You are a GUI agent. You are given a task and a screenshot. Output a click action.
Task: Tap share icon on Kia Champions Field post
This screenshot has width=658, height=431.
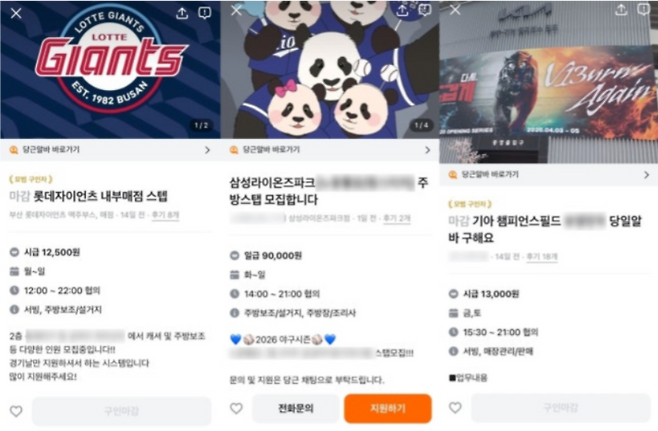(x=621, y=9)
